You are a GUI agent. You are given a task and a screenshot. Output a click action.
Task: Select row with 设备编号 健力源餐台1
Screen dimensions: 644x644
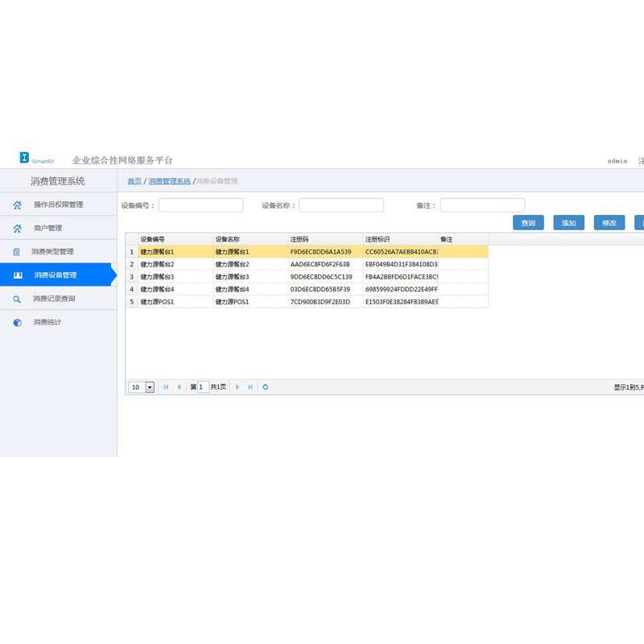pyautogui.click(x=307, y=252)
